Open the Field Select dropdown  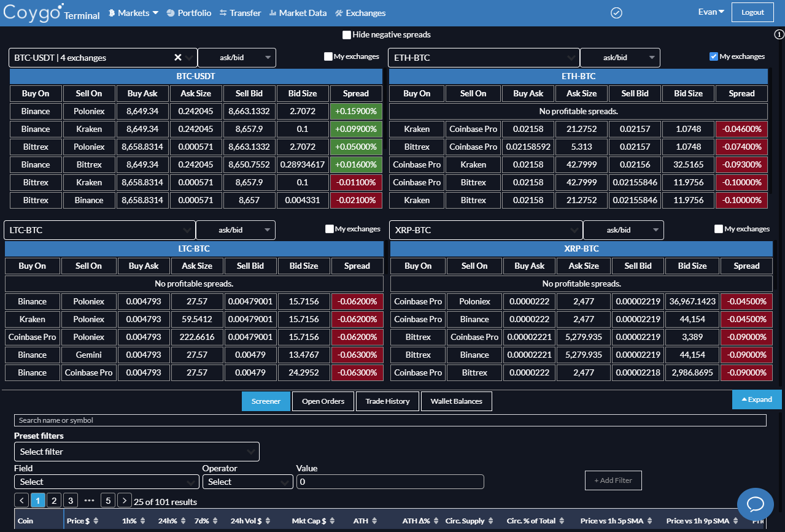coord(107,482)
